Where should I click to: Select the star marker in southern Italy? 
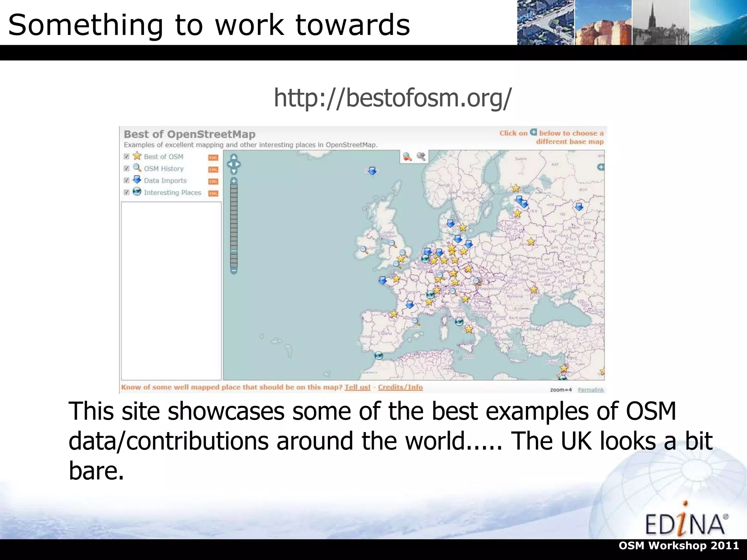click(x=469, y=330)
